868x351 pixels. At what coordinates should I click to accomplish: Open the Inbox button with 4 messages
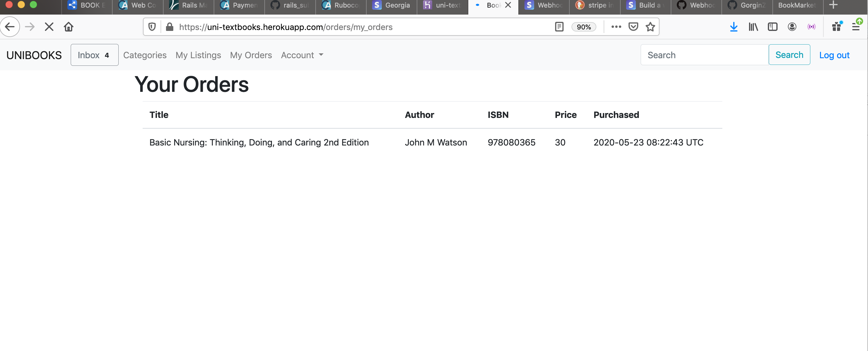[x=94, y=55]
